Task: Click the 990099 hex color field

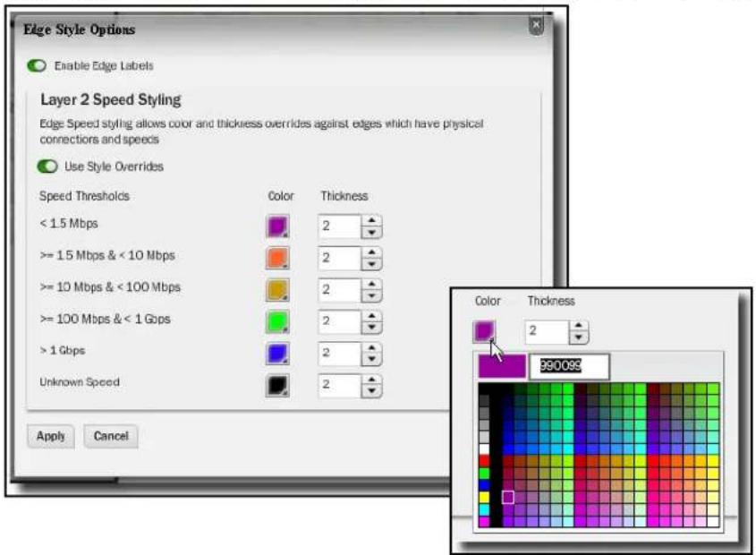Action: (569, 366)
